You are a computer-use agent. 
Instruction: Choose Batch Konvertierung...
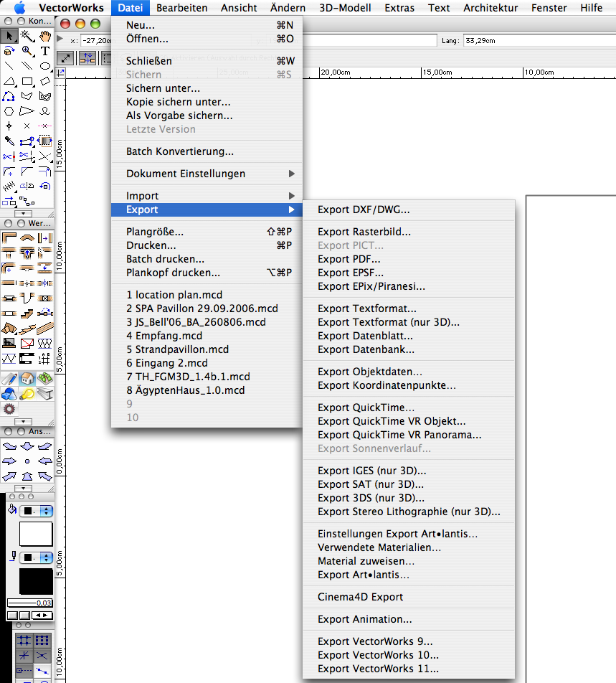click(207, 151)
